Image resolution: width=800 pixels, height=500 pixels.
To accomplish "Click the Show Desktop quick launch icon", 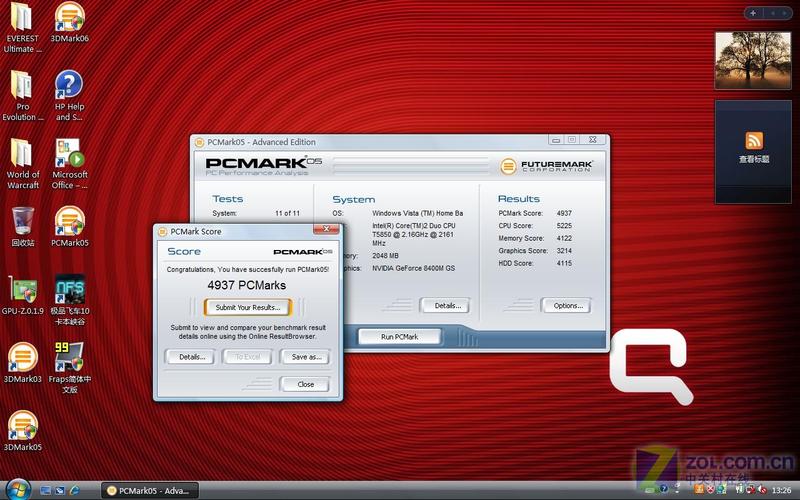I will [45, 490].
